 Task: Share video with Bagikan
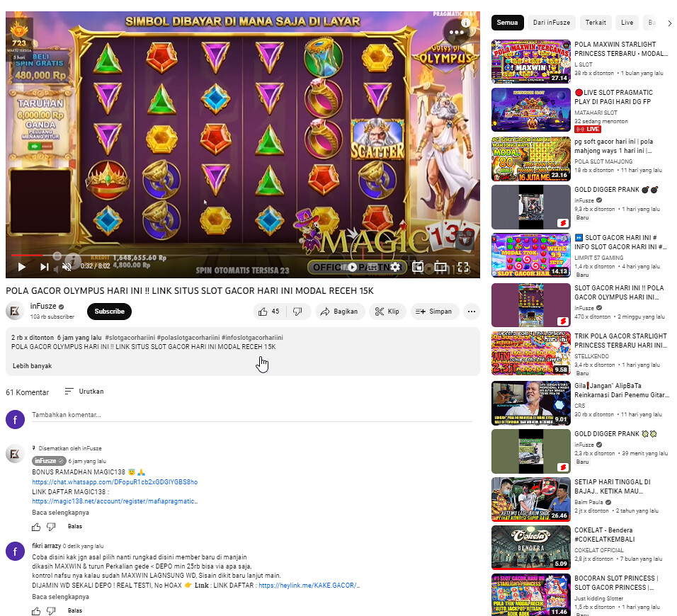tap(339, 312)
